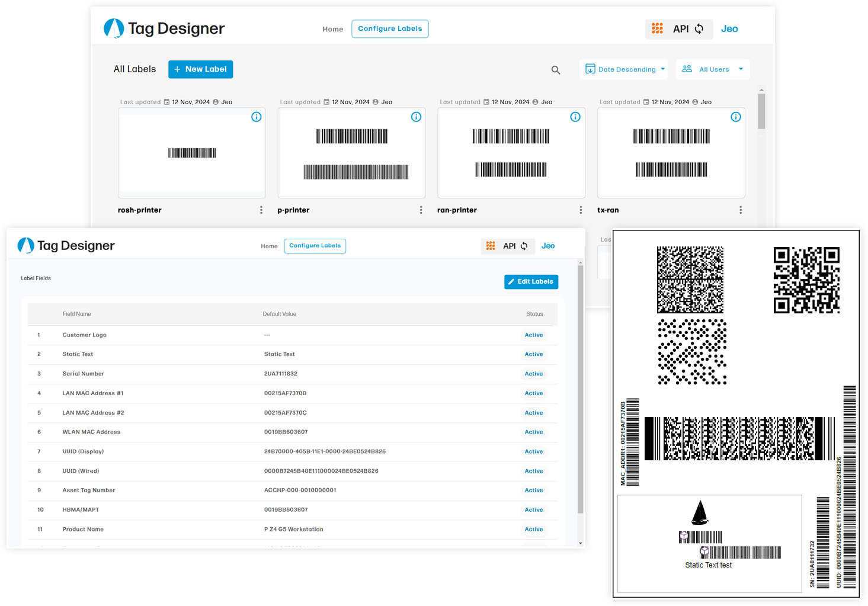Click the Edit Labels button
The width and height of the screenshot is (868, 606).
coord(531,282)
